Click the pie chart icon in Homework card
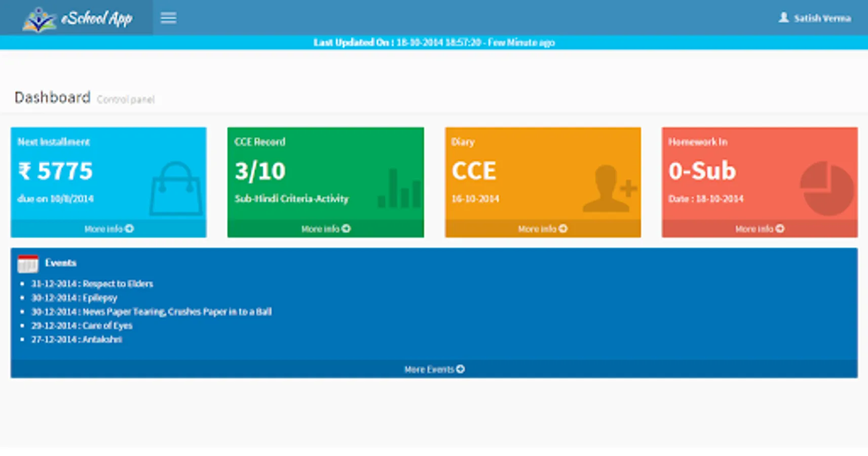This screenshot has width=868, height=456. (x=827, y=188)
